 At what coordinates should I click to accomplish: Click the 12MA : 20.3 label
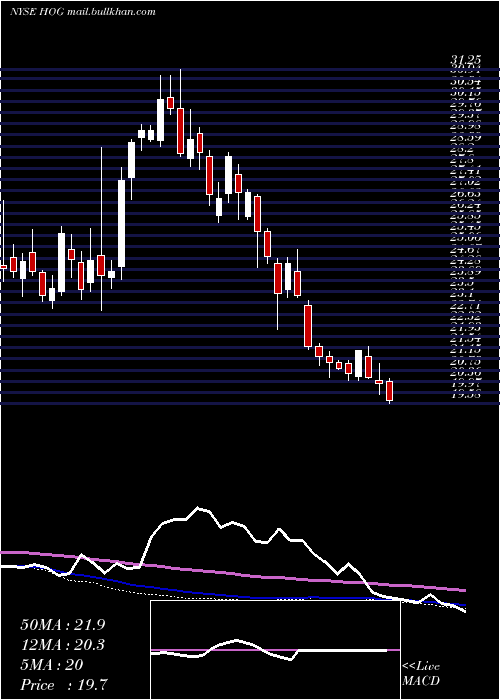63,645
